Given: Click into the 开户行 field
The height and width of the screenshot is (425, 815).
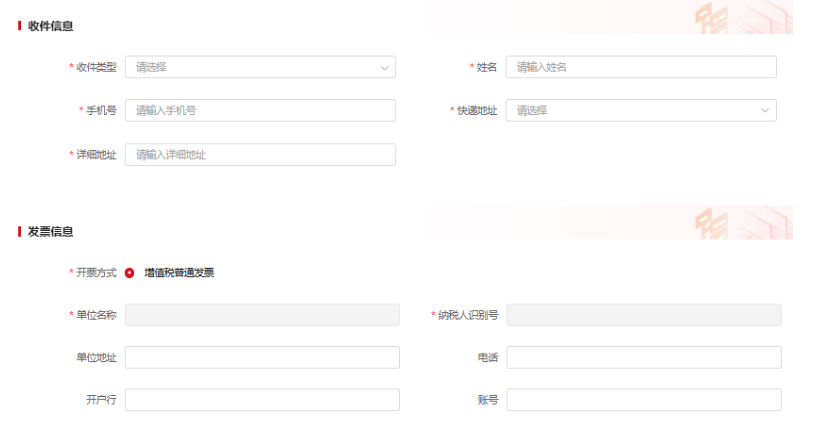Looking at the screenshot, I should 262,400.
